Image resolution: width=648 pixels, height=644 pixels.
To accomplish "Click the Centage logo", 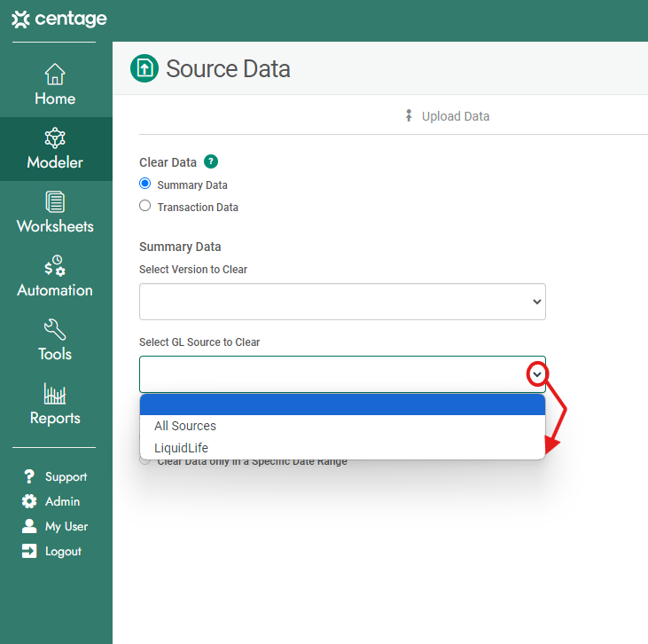I will [x=59, y=19].
